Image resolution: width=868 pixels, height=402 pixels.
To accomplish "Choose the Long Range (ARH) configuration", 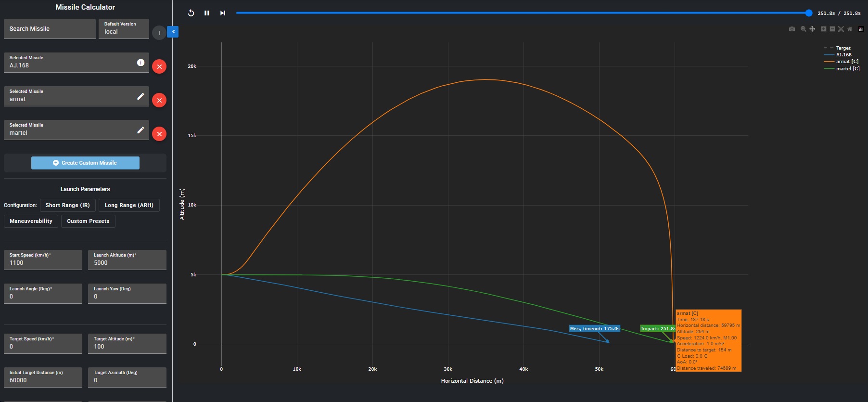I will coord(129,205).
